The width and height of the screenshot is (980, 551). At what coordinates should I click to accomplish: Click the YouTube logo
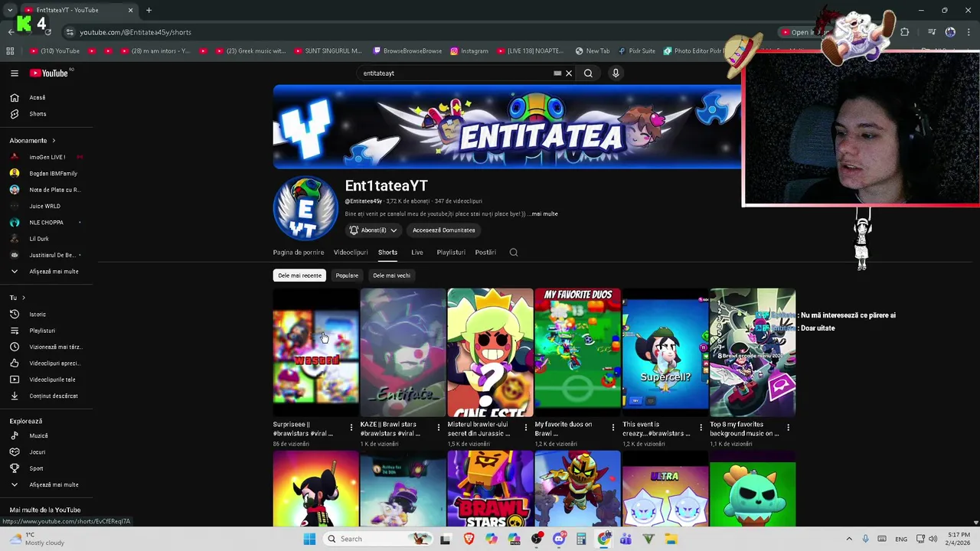pos(50,73)
